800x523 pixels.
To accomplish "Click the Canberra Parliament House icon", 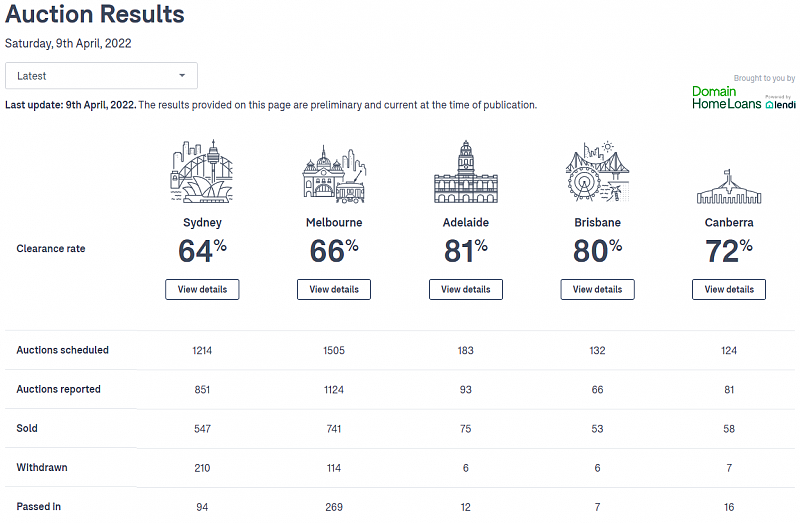I will (x=729, y=187).
